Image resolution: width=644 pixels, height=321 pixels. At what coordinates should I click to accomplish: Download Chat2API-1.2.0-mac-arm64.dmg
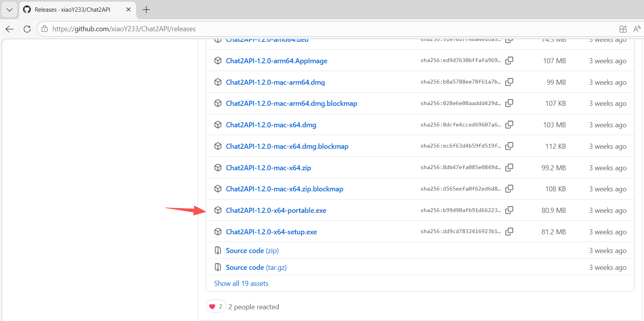point(275,82)
